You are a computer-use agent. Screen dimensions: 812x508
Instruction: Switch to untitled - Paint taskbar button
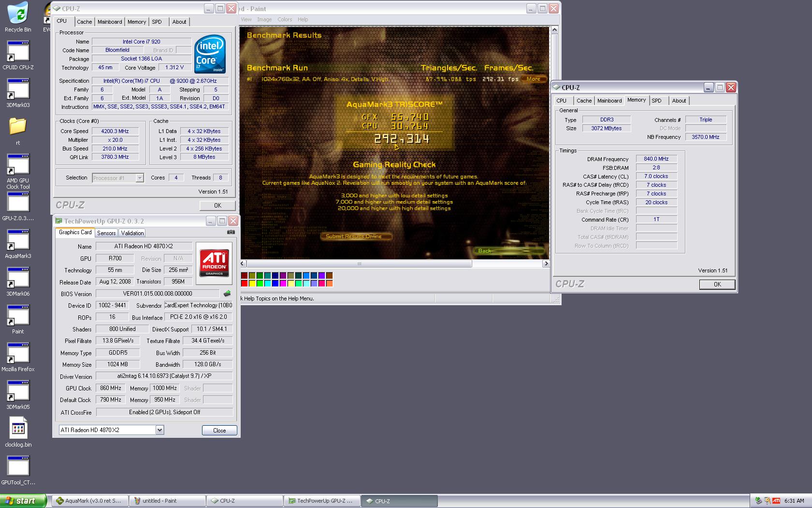[x=167, y=501]
